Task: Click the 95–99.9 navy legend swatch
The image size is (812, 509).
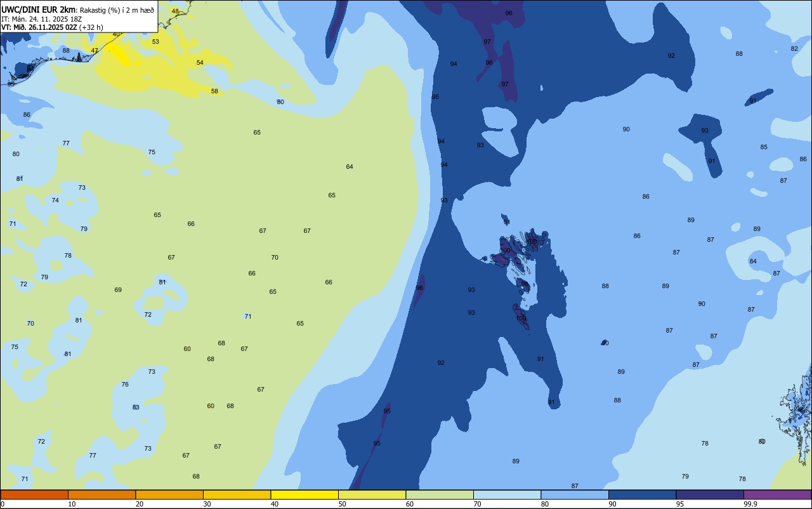Action: pos(710,494)
